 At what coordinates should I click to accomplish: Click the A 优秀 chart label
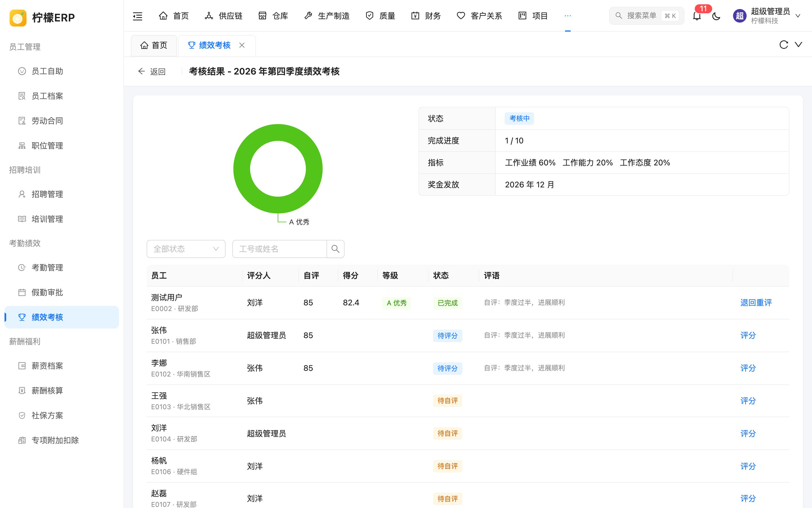299,222
